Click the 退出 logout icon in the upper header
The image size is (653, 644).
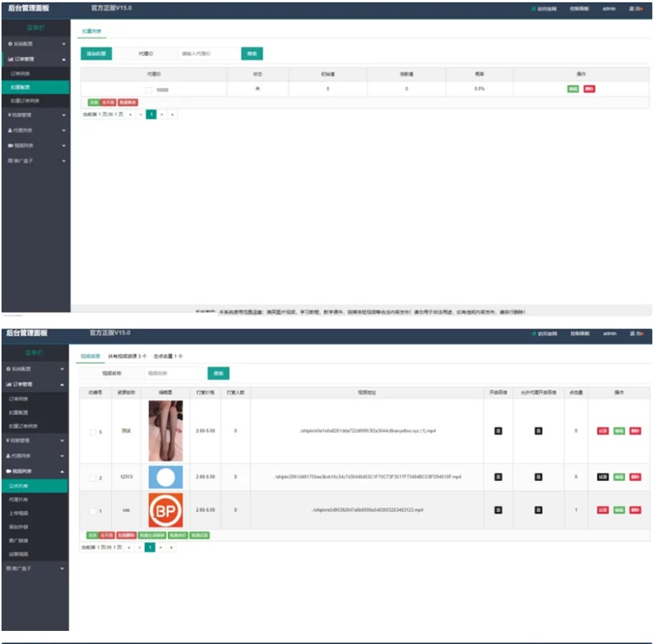(x=633, y=9)
